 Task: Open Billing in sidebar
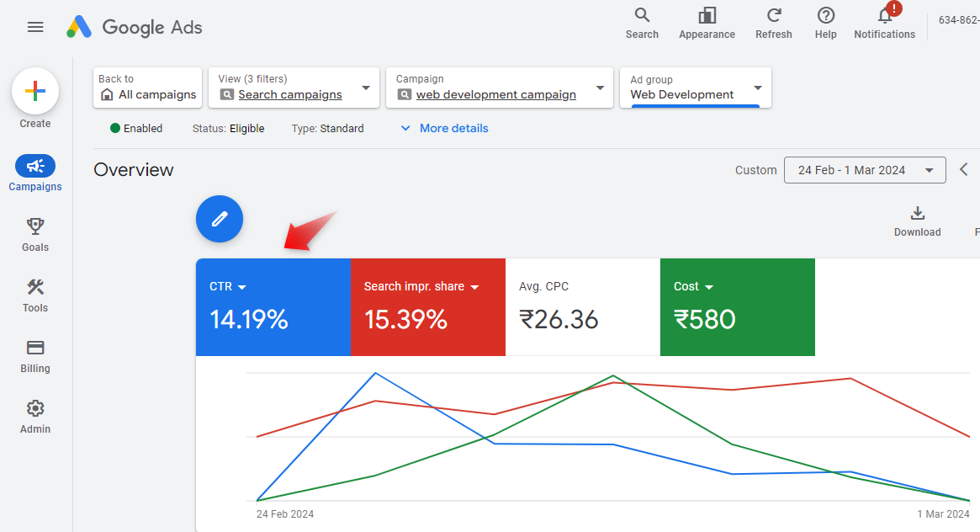point(35,355)
